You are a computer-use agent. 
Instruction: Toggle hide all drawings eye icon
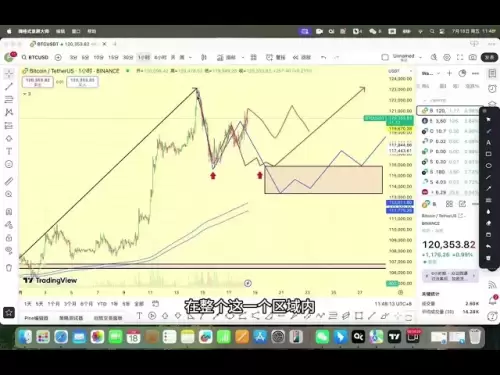pos(9,251)
